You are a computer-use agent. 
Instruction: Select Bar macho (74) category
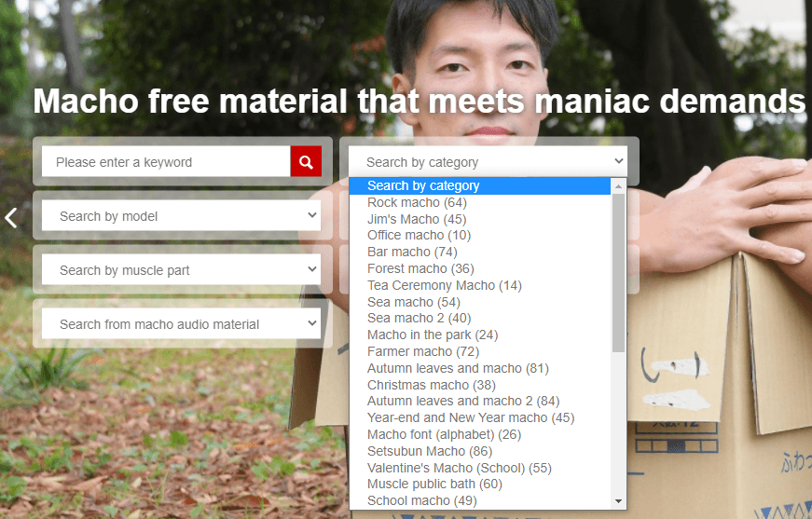click(480, 252)
